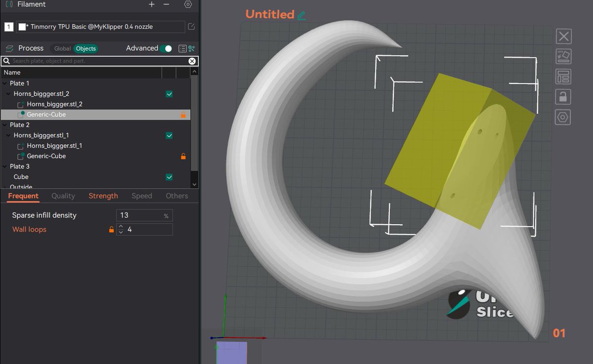Open plate settings hexagon icon
Viewport: 593px width, 364px height.
564,118
